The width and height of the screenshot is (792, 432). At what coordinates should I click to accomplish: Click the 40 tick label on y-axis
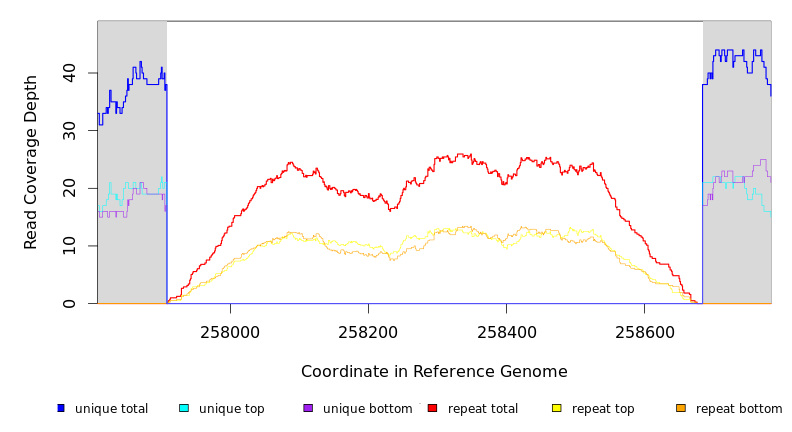tap(69, 73)
